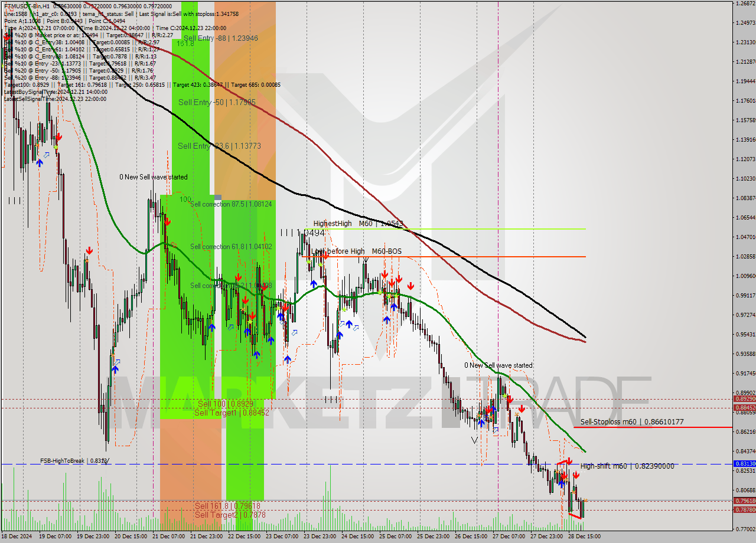
Task: Click the 0.9543 price axis value
Action: [745, 334]
